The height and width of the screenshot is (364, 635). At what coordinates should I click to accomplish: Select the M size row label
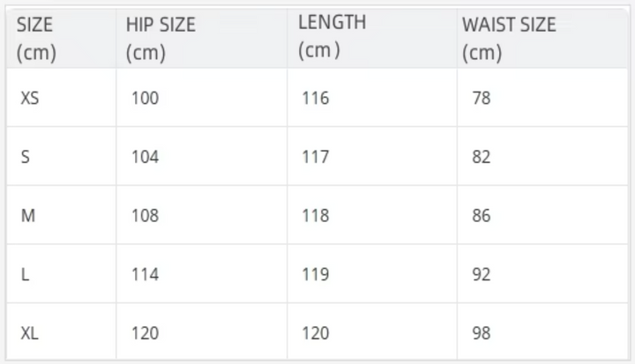coord(28,215)
